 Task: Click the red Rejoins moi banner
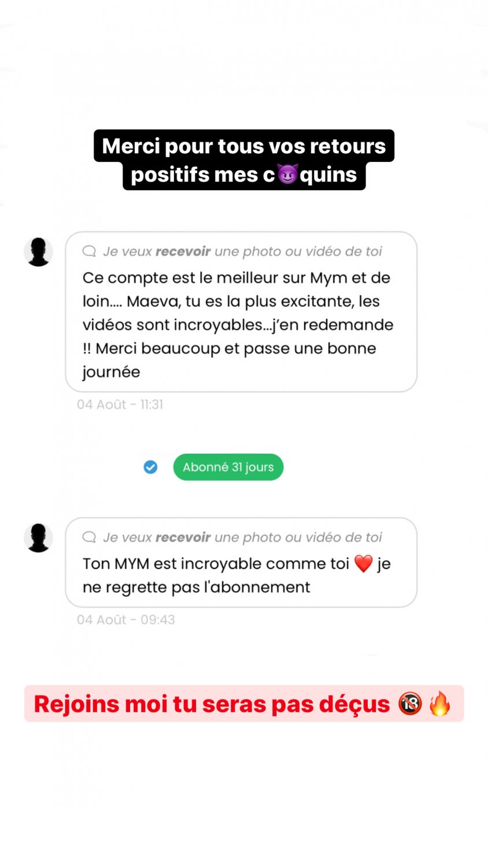[x=244, y=704]
